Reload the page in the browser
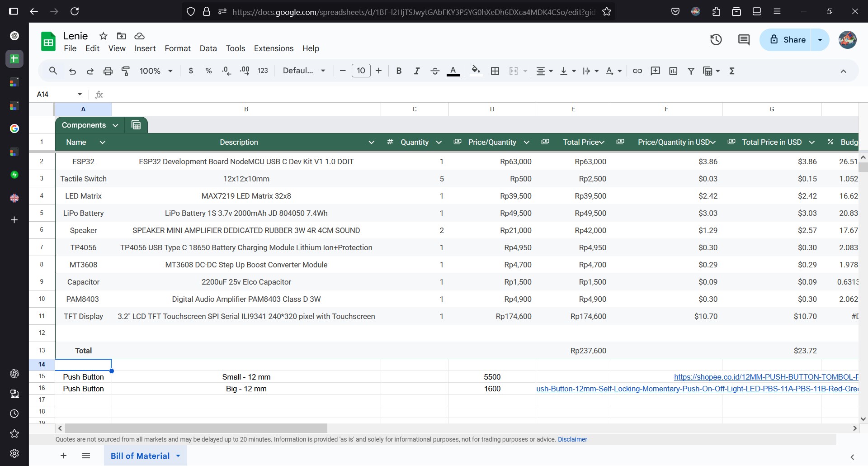This screenshot has width=868, height=466. pyautogui.click(x=75, y=11)
